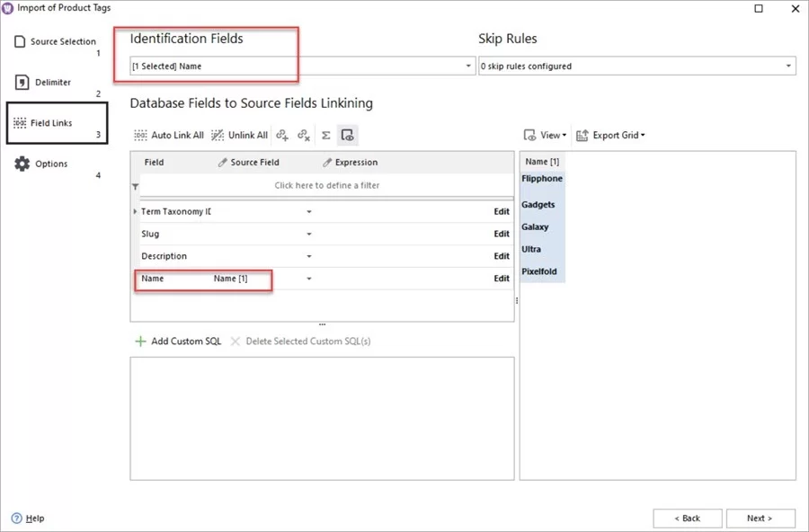Open the Skip Rules configuration dropdown
The image size is (809, 532).
coord(787,66)
